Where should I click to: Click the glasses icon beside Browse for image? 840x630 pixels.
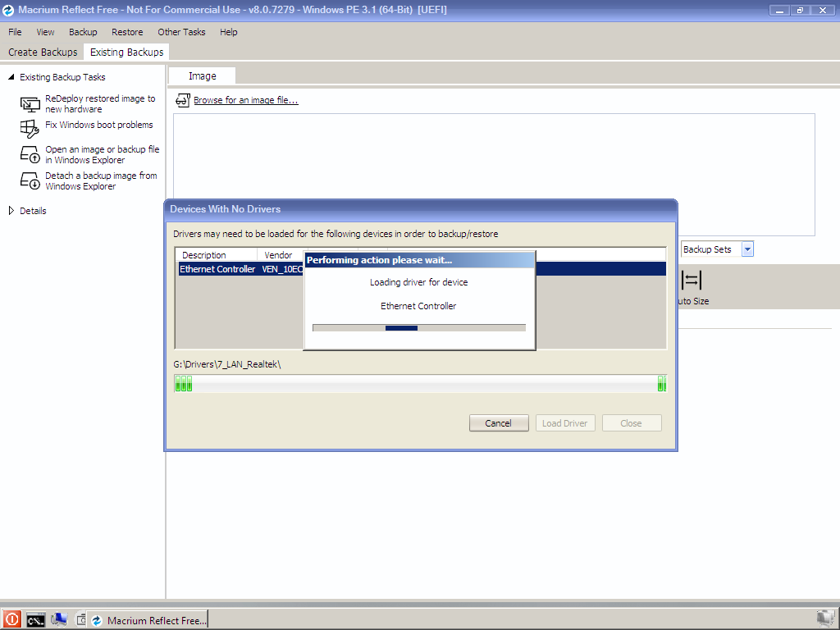pyautogui.click(x=183, y=100)
